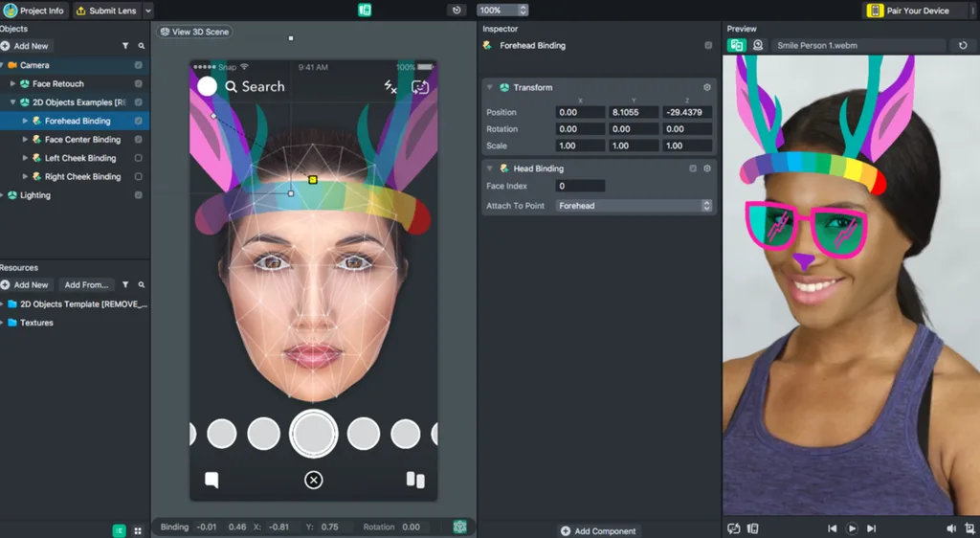Enable the Left Cheek Binding checkbox
Image resolution: width=980 pixels, height=538 pixels.
(139, 158)
